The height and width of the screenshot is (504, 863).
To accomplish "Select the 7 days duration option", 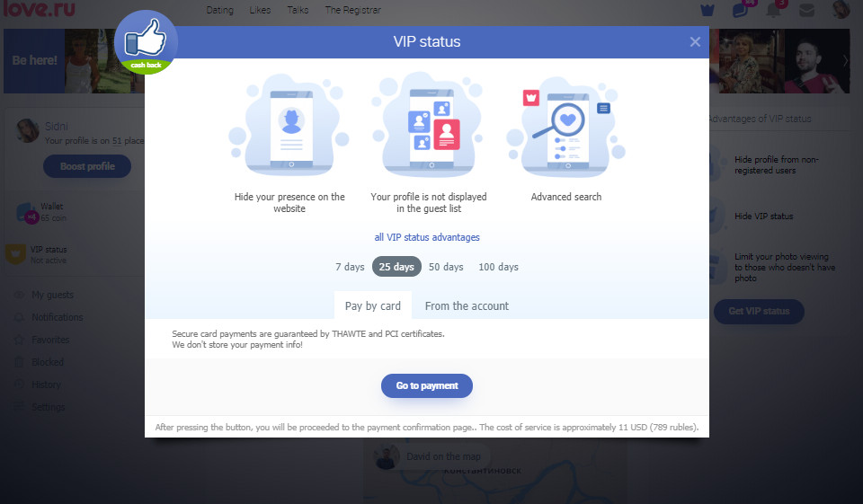I will pyautogui.click(x=350, y=267).
